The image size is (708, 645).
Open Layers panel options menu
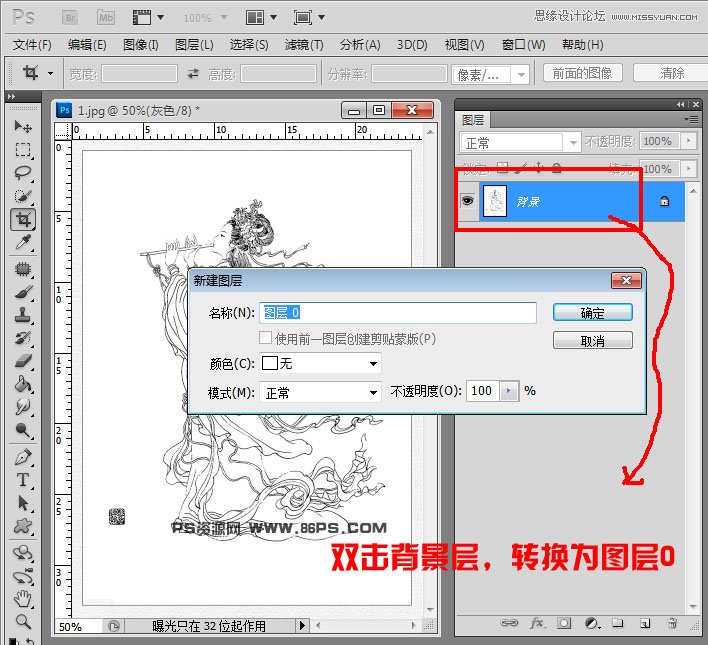(x=691, y=119)
